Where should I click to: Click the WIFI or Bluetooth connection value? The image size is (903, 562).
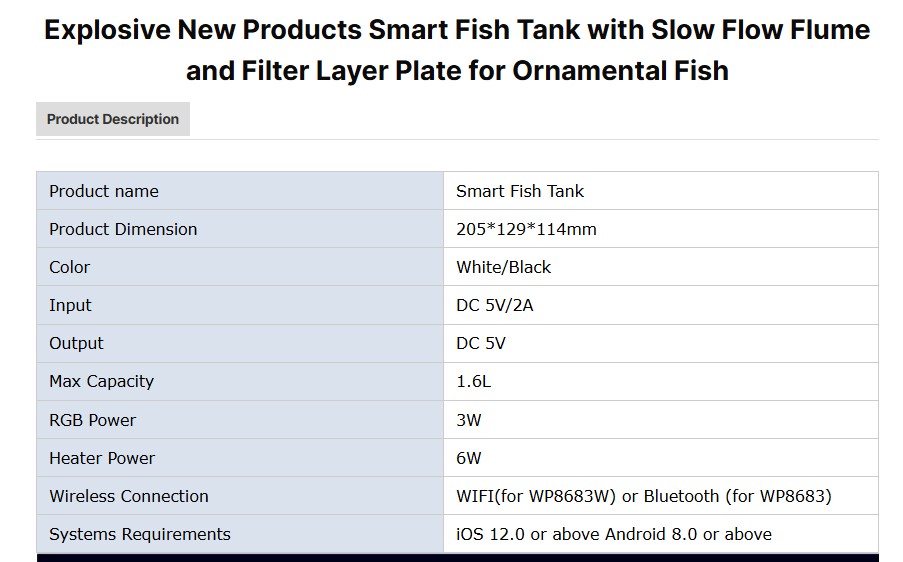[644, 496]
